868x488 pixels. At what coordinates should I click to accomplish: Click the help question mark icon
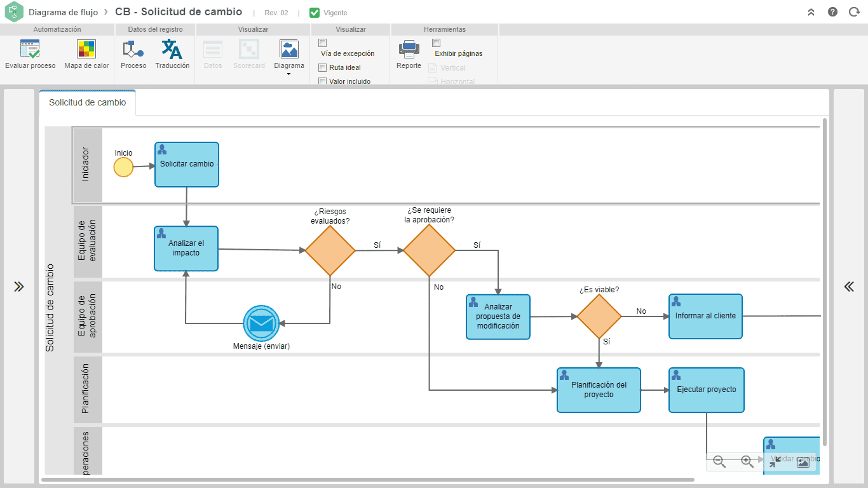point(832,12)
